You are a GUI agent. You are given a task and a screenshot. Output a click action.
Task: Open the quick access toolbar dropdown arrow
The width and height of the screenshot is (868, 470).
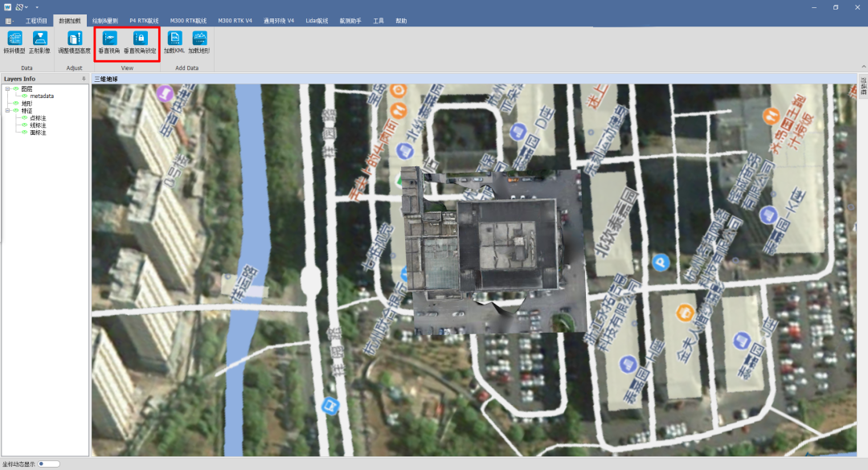click(x=37, y=7)
